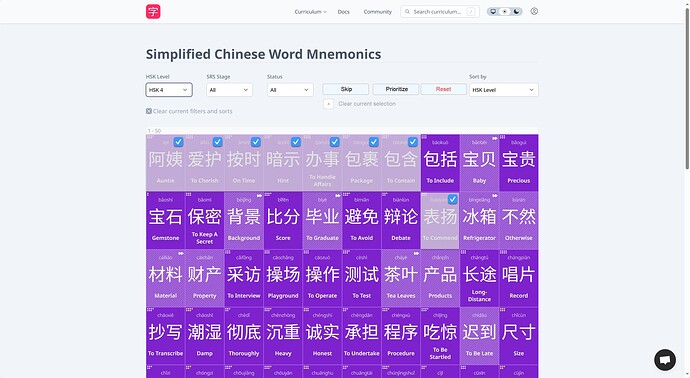Open the SRS Stage dropdown
This screenshot has width=690, height=378.
pyautogui.click(x=229, y=90)
